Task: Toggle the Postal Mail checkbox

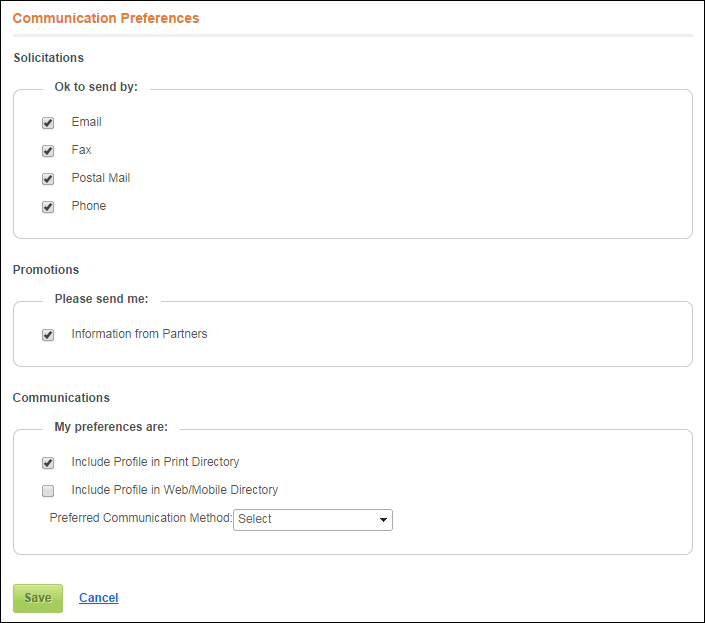Action: tap(48, 179)
